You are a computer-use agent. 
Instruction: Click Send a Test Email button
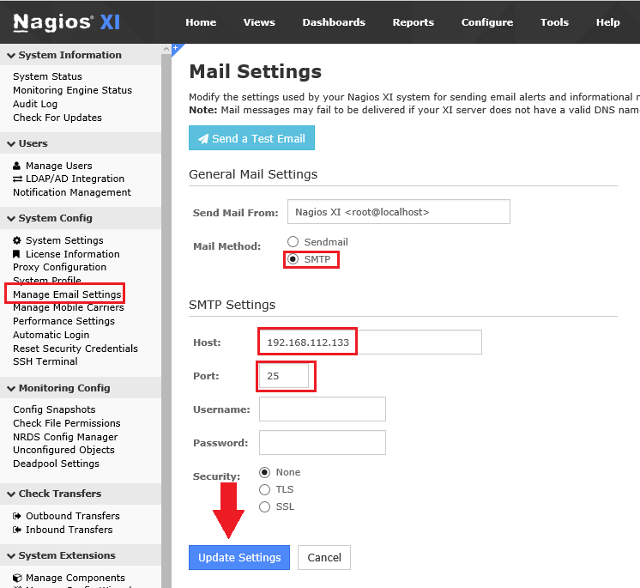click(251, 138)
